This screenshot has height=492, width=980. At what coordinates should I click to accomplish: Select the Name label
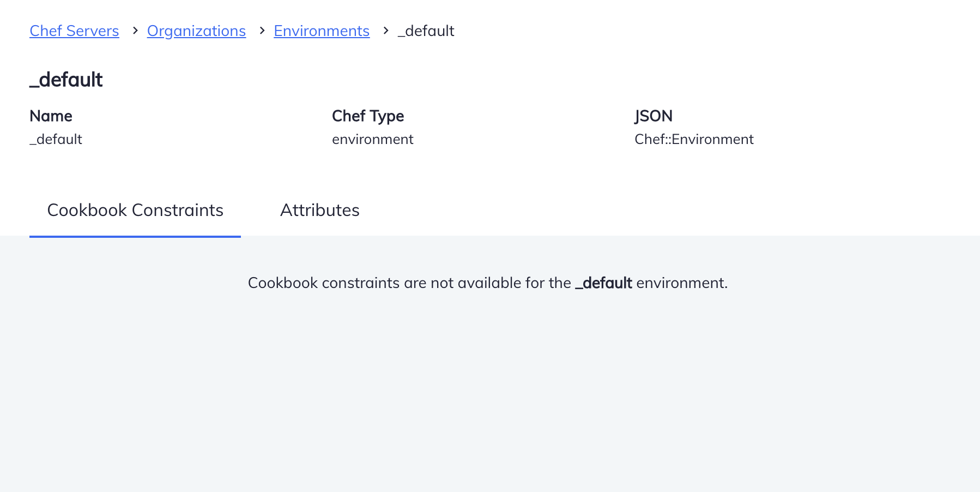(x=51, y=116)
